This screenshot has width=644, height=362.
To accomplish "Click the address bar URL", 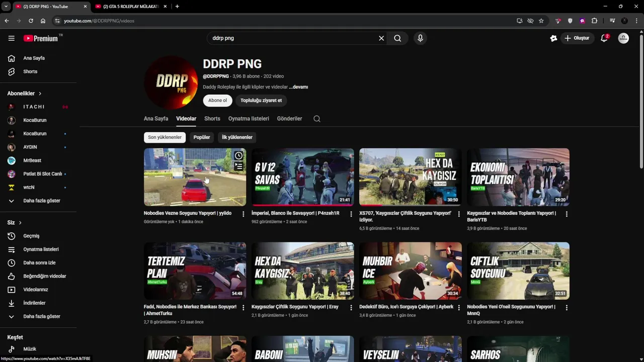I will click(99, 21).
